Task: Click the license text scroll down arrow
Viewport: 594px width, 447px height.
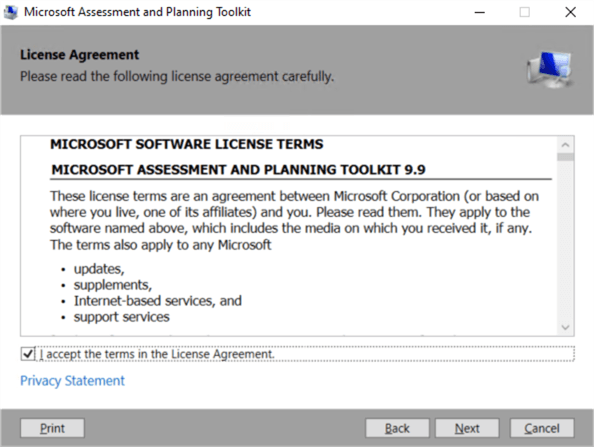Action: [566, 327]
